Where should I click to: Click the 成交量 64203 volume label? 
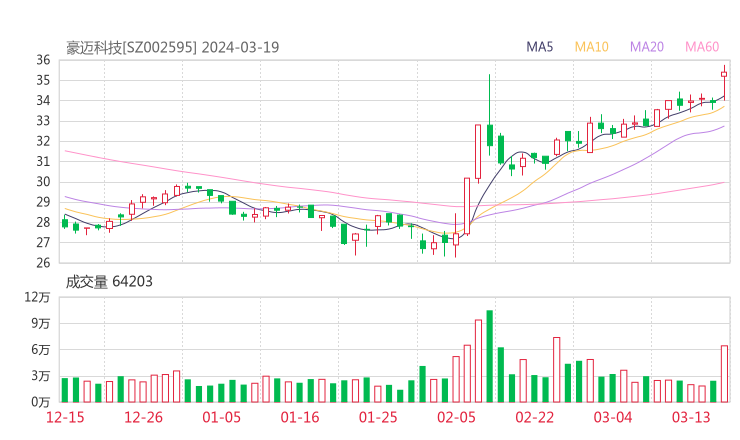tap(109, 282)
